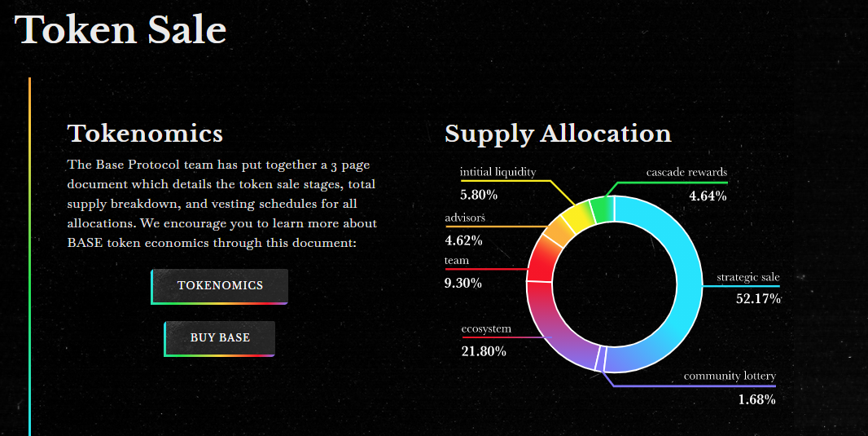Click the strategic sale 52.17% label
The width and height of the screenshot is (868, 436).
coord(748,288)
